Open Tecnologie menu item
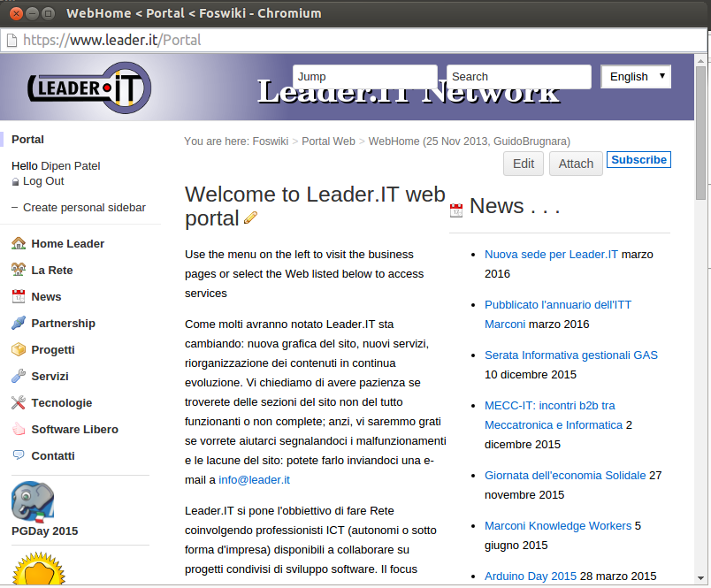The width and height of the screenshot is (711, 588). click(62, 402)
